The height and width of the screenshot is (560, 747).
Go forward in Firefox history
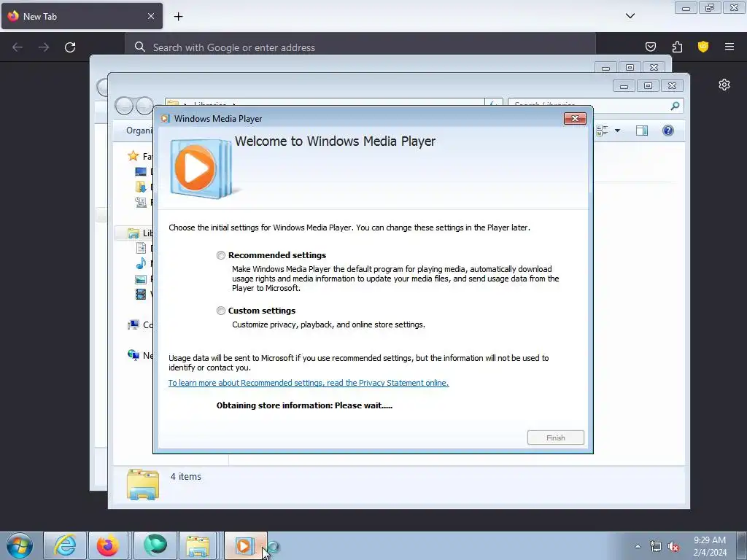[x=44, y=47]
